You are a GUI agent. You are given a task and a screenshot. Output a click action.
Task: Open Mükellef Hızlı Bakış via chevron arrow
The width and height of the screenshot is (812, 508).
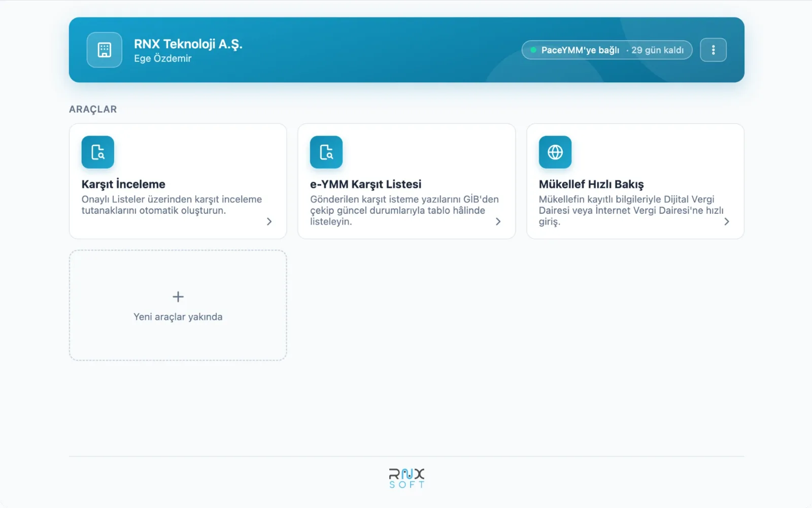coord(727,221)
